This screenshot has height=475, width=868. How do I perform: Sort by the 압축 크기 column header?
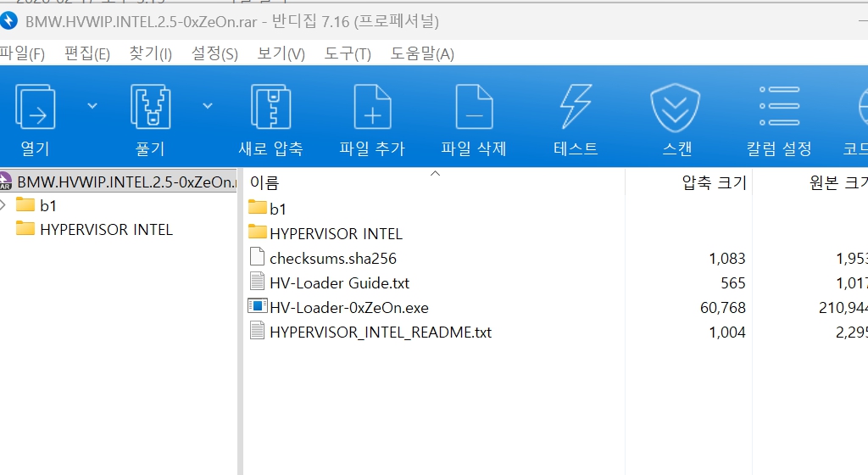pos(714,182)
